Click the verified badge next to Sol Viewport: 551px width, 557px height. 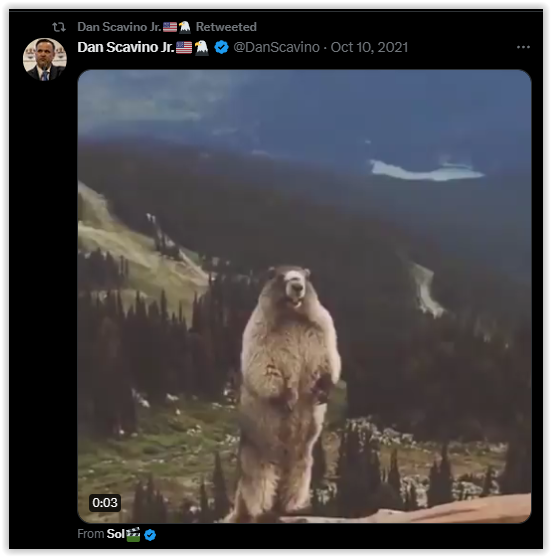pyautogui.click(x=150, y=535)
